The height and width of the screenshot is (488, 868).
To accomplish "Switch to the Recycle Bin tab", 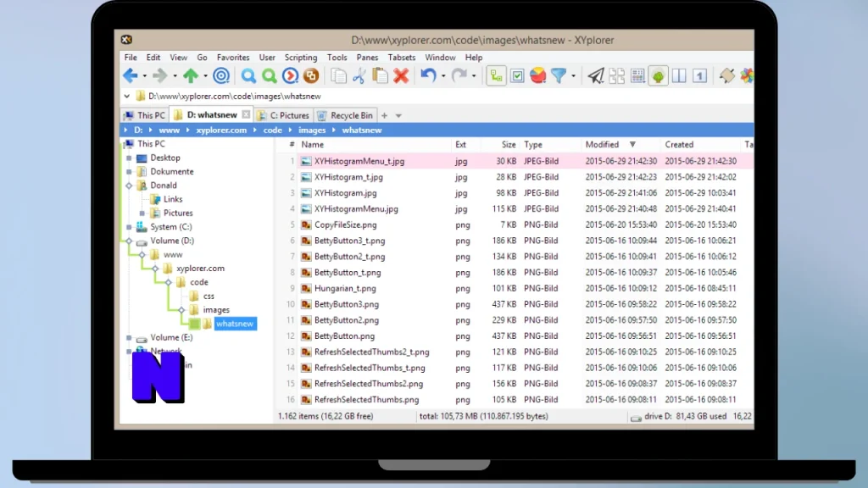I will pos(346,115).
